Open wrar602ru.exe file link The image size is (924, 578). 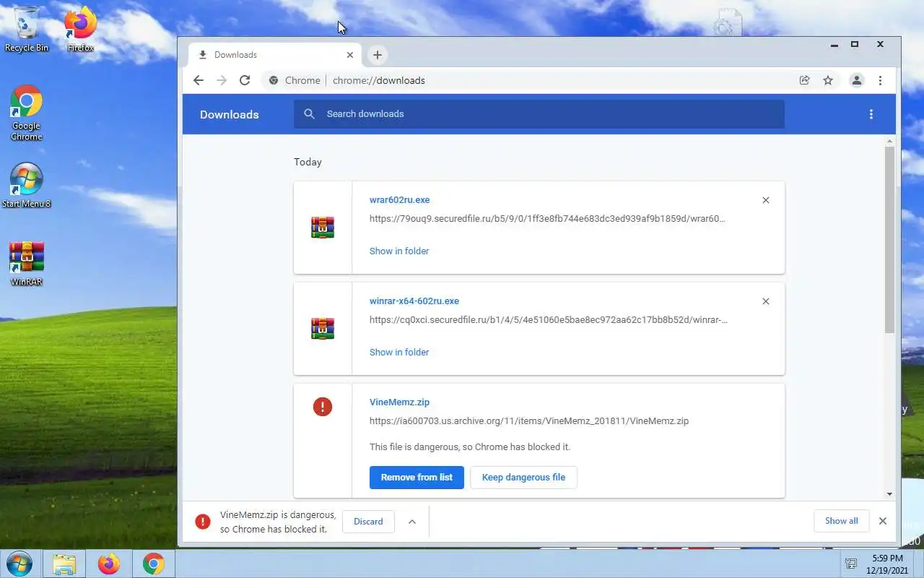pos(399,200)
